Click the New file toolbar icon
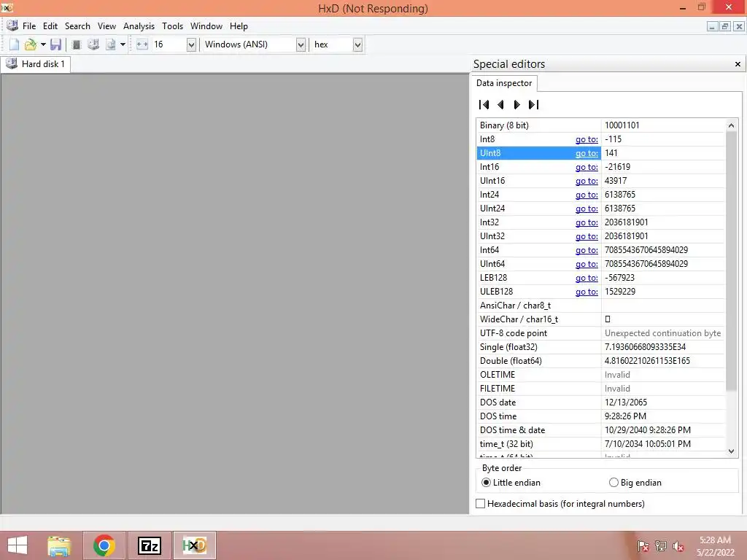Image resolution: width=747 pixels, height=560 pixels. point(15,44)
